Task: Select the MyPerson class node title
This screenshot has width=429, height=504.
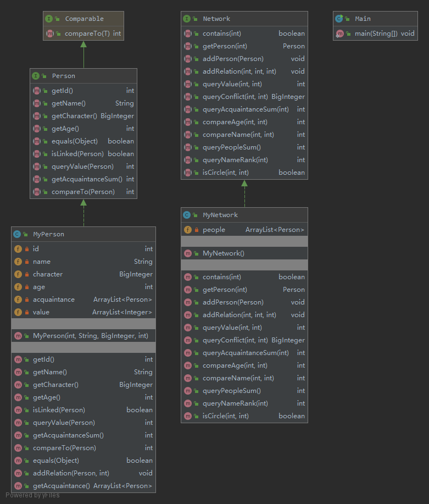Action: coord(48,234)
